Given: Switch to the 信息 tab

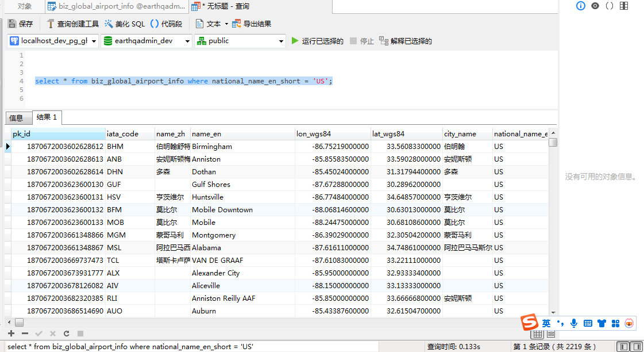Looking at the screenshot, I should (17, 118).
